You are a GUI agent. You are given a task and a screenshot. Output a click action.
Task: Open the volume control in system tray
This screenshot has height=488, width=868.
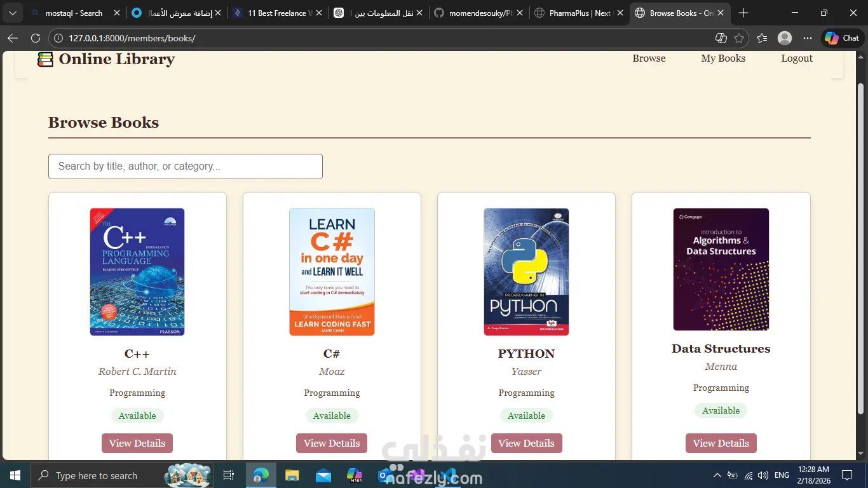click(763, 475)
